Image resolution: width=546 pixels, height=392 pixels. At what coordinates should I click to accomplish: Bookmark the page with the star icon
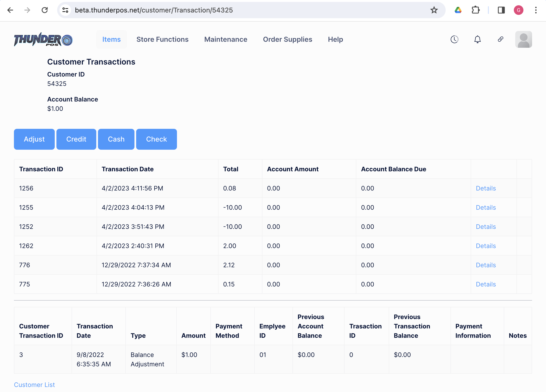(x=434, y=10)
